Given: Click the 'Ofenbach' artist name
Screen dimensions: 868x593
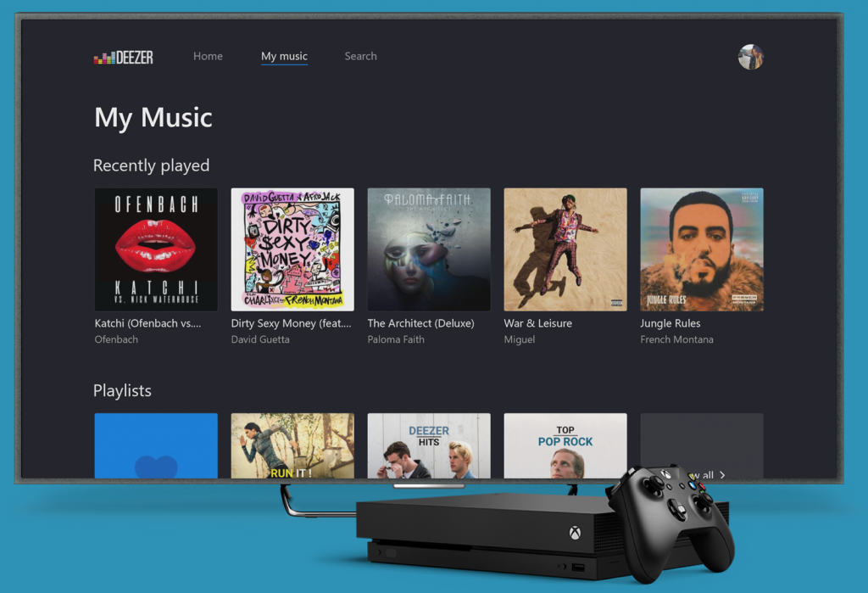Looking at the screenshot, I should tap(116, 339).
